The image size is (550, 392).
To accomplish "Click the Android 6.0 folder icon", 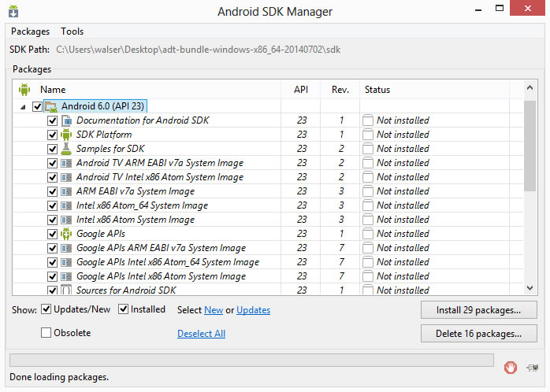I will click(51, 106).
